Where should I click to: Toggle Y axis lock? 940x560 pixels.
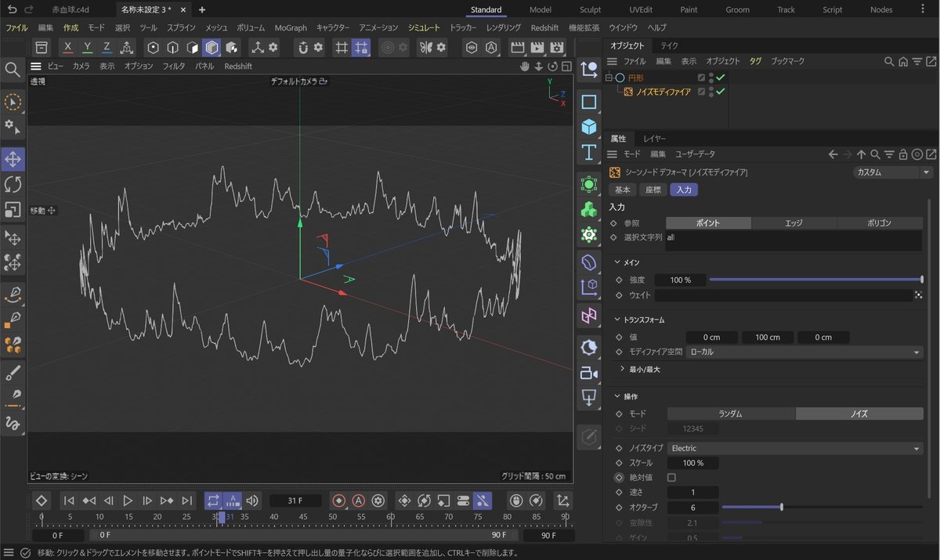pyautogui.click(x=87, y=47)
